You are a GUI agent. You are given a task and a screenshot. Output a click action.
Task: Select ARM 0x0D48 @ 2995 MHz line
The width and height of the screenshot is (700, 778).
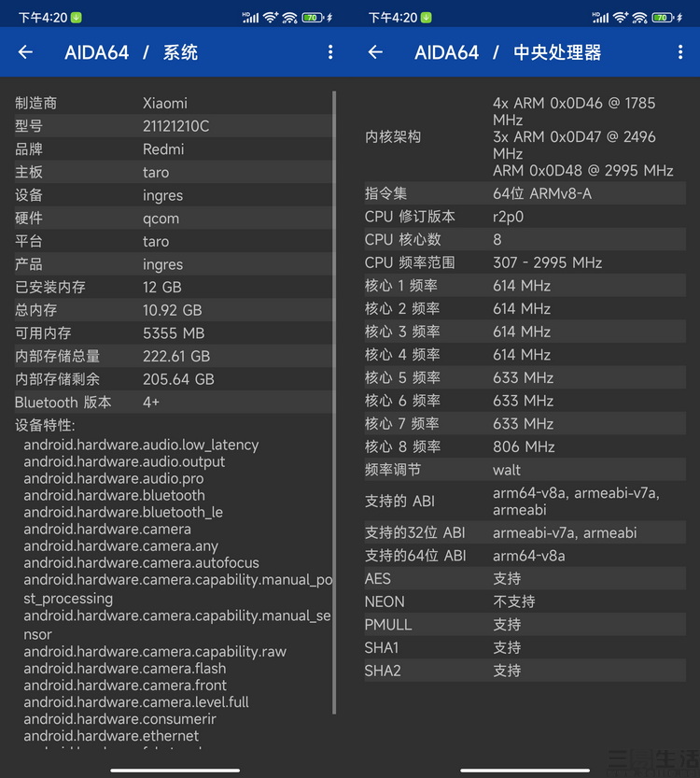583,171
